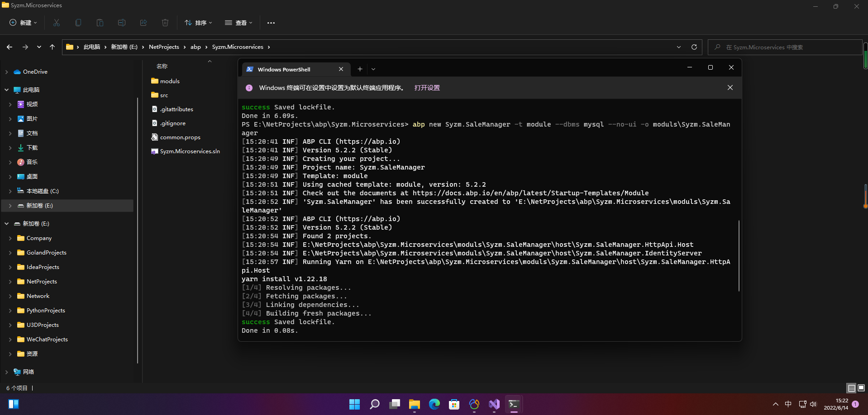Viewport: 868px width, 415px height.
Task: Click the 名称 column header
Action: [162, 66]
